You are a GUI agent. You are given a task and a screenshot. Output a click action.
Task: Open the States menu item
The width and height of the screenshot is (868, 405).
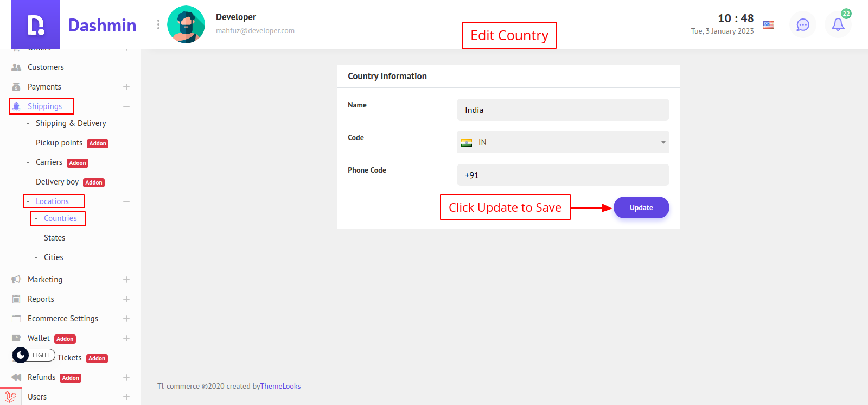pyautogui.click(x=54, y=238)
